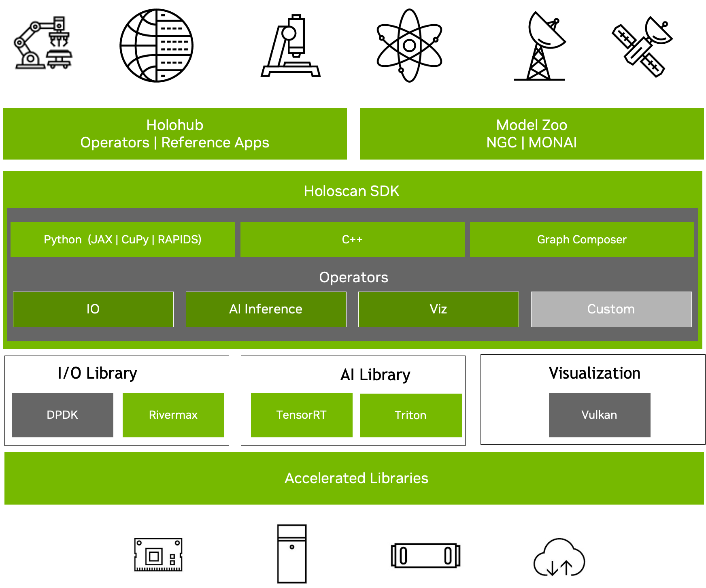Click the Accelerated Libraries banner
706x588 pixels.
point(356,478)
